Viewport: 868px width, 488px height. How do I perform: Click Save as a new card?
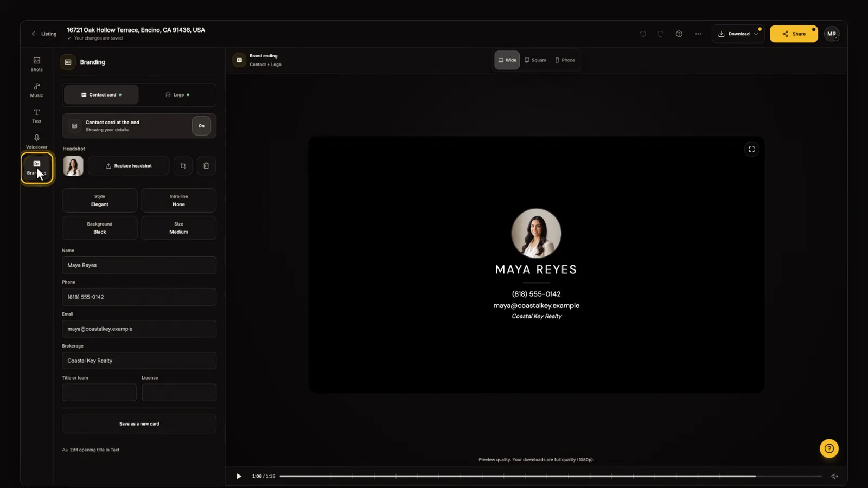point(139,424)
